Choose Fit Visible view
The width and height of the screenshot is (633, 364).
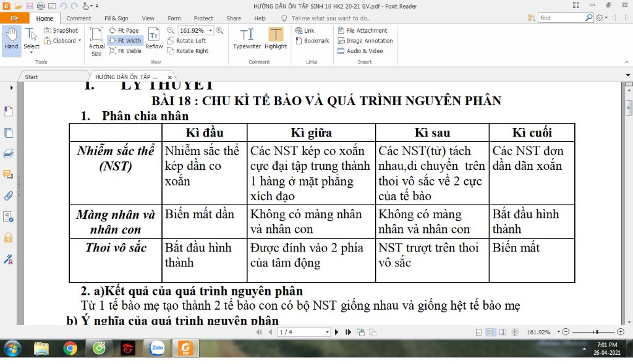tap(125, 51)
